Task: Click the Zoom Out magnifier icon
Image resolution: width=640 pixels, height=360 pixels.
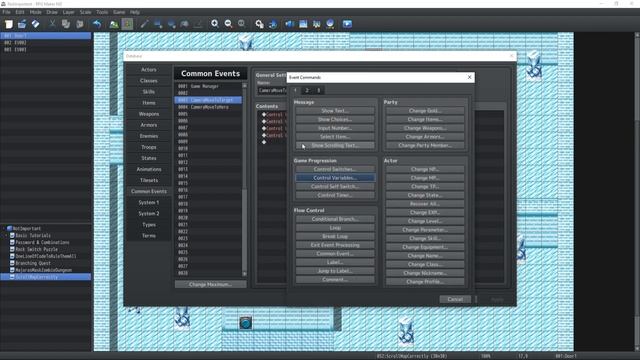Action: pos(228,24)
